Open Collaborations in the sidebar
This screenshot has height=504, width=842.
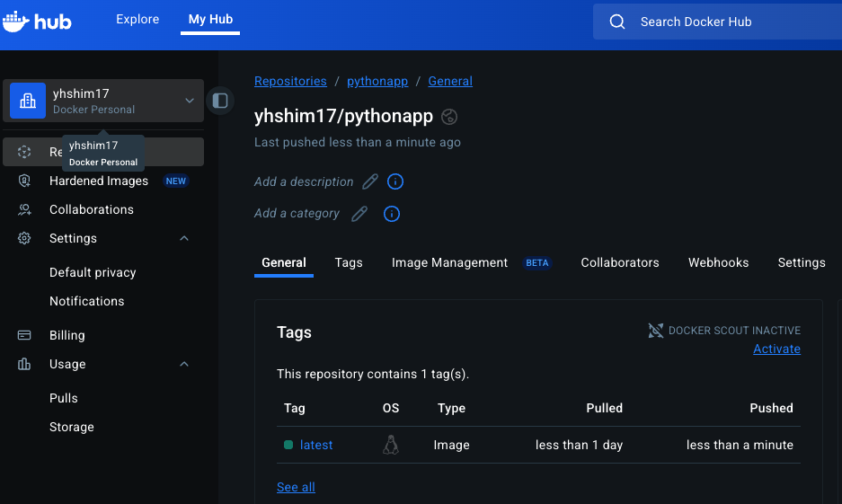click(92, 209)
